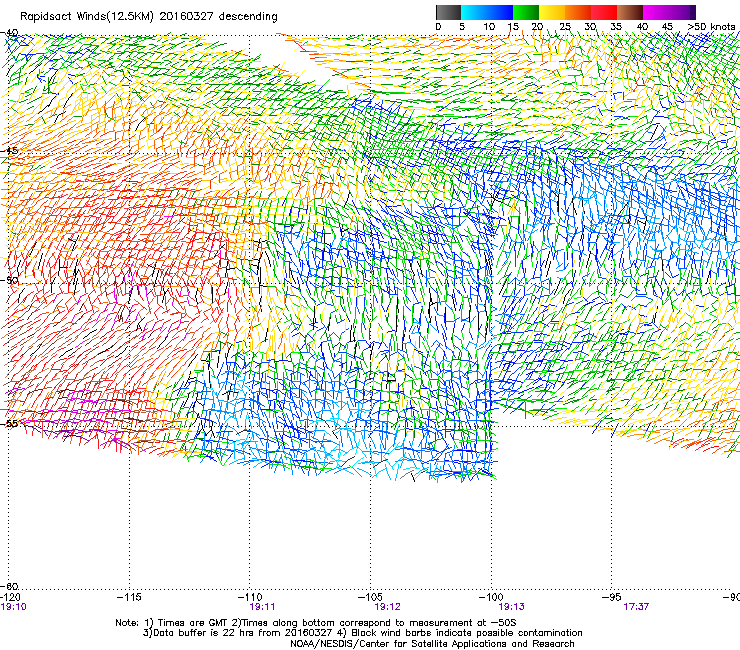Click the orange 25-30 knots legend swatch
Image resolution: width=740 pixels, height=650 pixels.
pyautogui.click(x=578, y=12)
